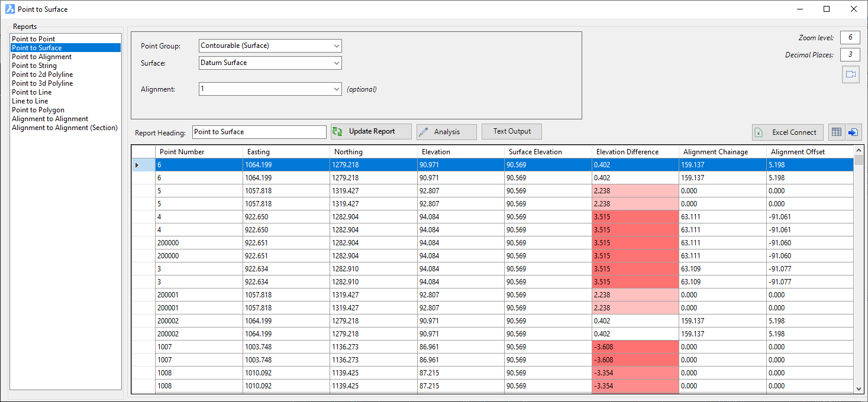This screenshot has width=868, height=402.
Task: Click first 63.109 alignment chainage cell
Action: pos(722,269)
